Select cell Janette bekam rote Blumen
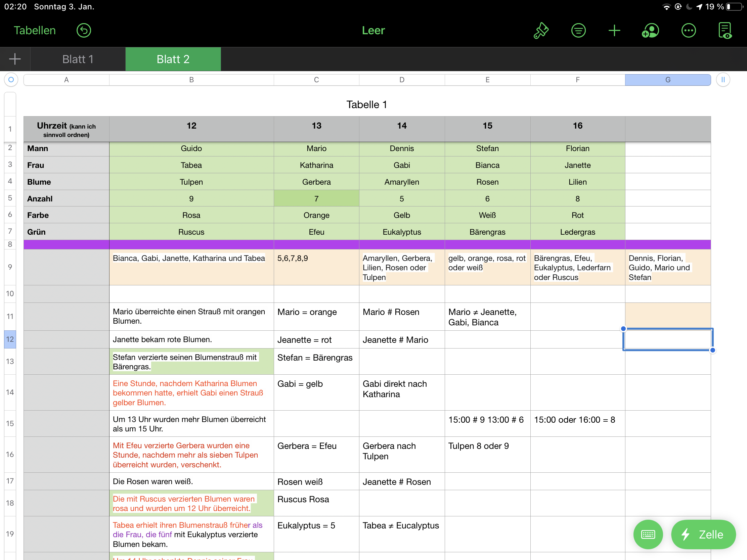 coord(191,339)
